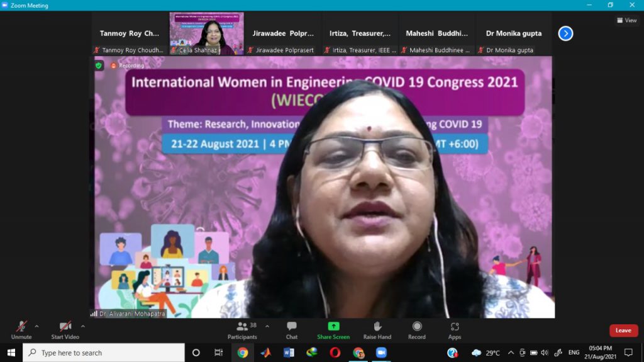Open Zoom app from taskbar
Image resolution: width=644 pixels, height=362 pixels.
click(x=381, y=353)
